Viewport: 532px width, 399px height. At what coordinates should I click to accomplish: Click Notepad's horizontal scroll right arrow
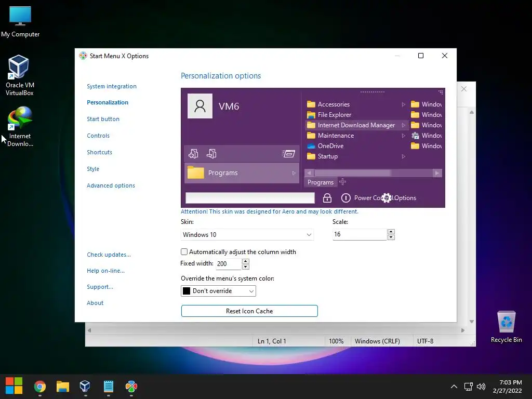463,330
